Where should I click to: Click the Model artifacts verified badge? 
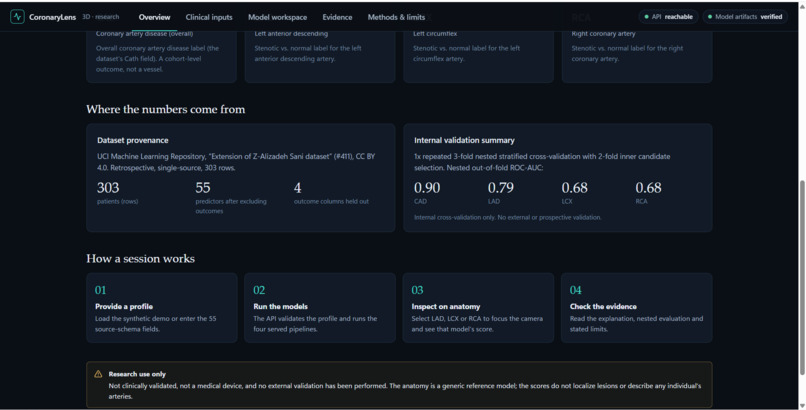tap(745, 17)
